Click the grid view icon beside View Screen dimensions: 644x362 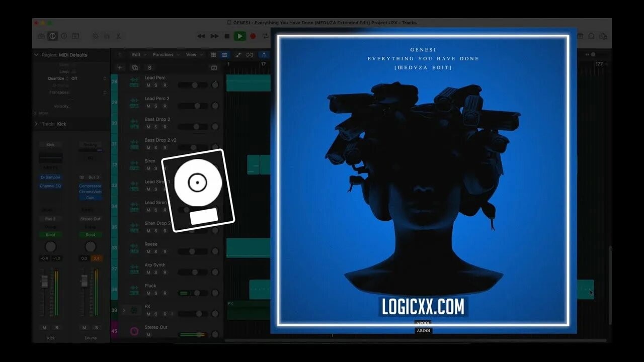pos(213,55)
